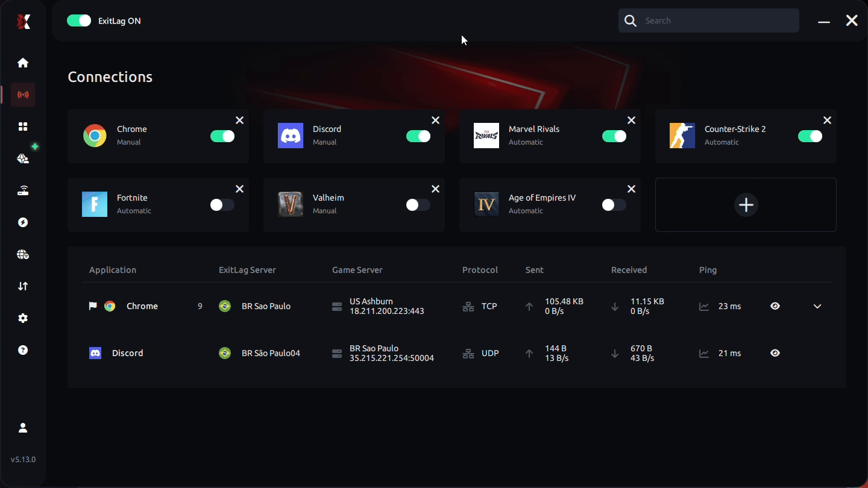Screen dimensions: 868x488
Task: Click the network icon next to UDP
Action: 468,353
